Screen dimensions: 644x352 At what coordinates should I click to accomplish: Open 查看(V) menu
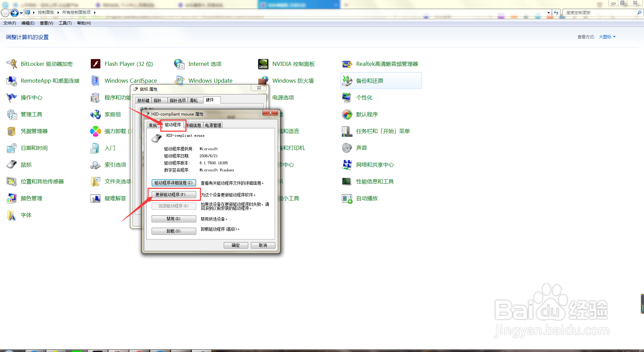coord(46,23)
